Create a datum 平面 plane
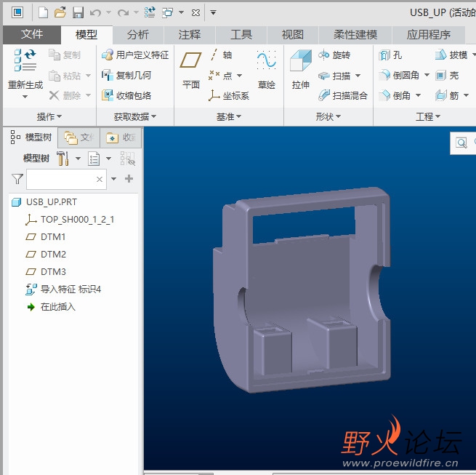The width and height of the screenshot is (476, 475). pyautogui.click(x=191, y=71)
